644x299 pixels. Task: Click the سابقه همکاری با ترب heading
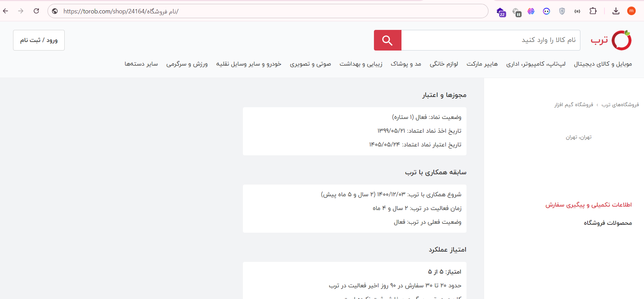pos(436,172)
